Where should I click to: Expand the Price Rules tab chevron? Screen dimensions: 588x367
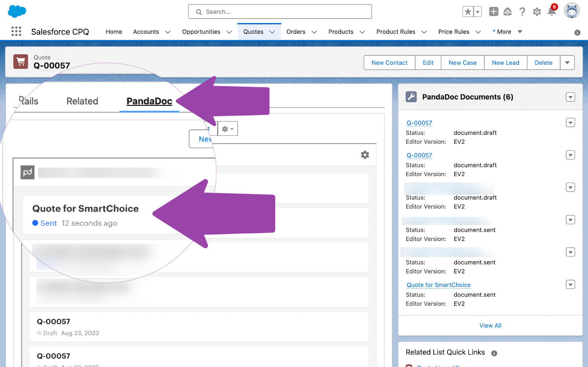(x=478, y=32)
